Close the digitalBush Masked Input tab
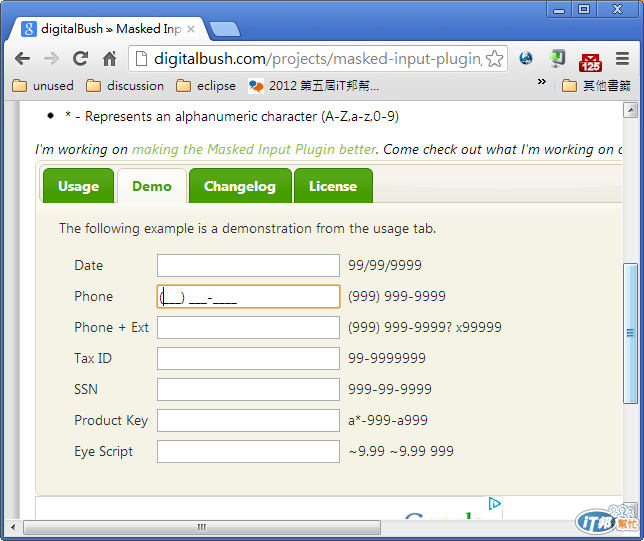 (x=191, y=29)
